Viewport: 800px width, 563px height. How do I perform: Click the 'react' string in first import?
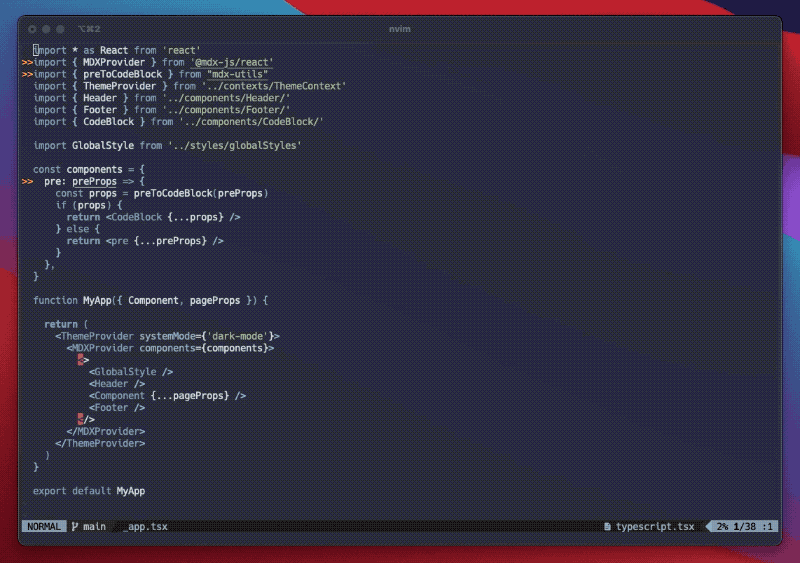coord(181,51)
